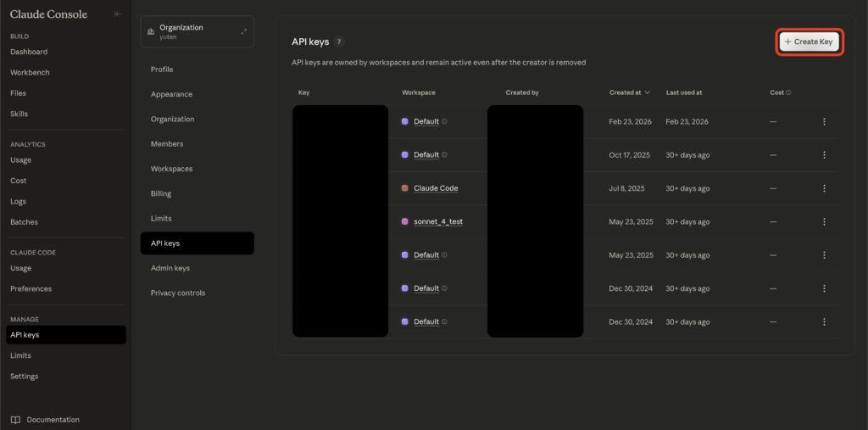This screenshot has height=430, width=868.
Task: Click the Create Key button
Action: 810,42
